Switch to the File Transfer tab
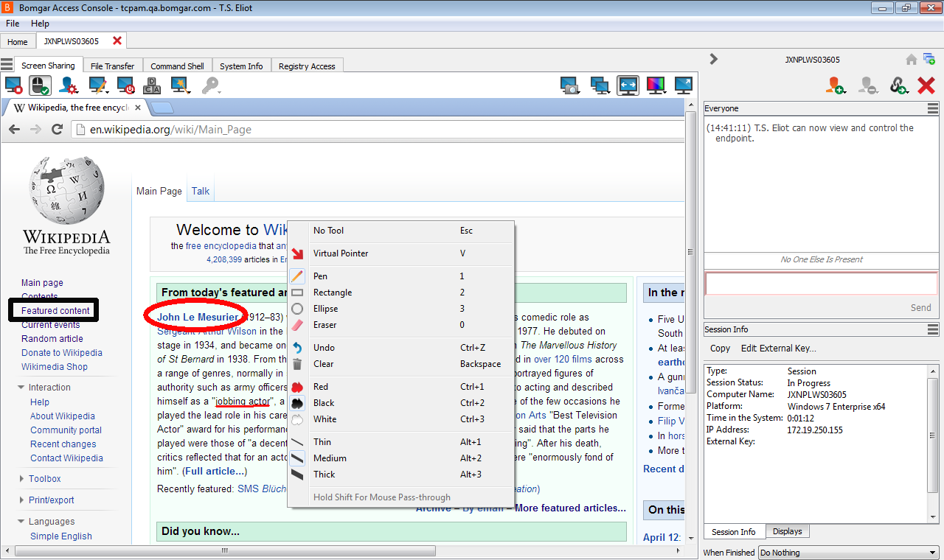The height and width of the screenshot is (560, 944). click(112, 66)
